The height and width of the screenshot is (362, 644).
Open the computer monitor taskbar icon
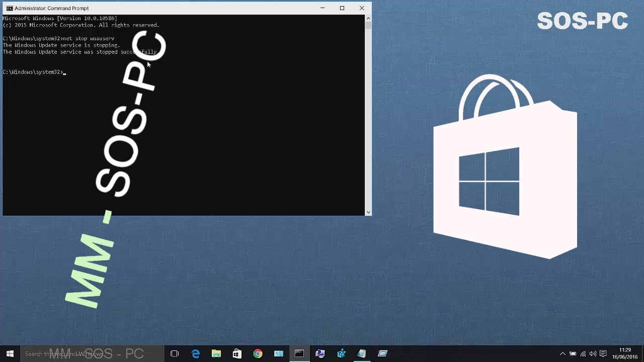click(x=320, y=354)
